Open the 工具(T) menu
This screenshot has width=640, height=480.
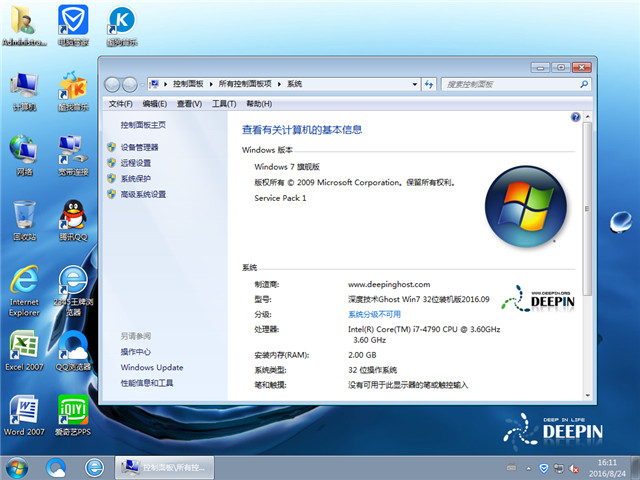[223, 104]
